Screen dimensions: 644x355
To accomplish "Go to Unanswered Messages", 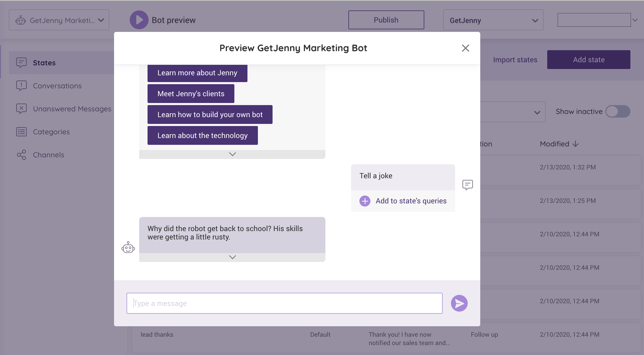I will tap(72, 109).
